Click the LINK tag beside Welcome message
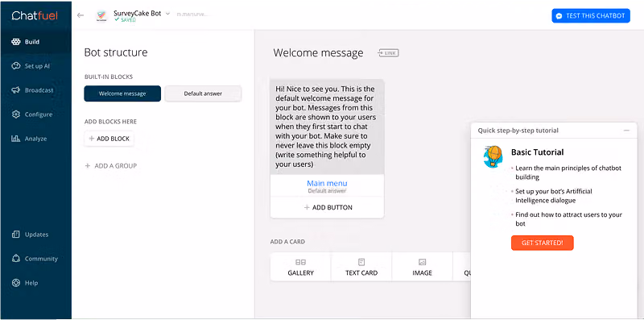Screen dimensions: 644x320 (x=388, y=53)
